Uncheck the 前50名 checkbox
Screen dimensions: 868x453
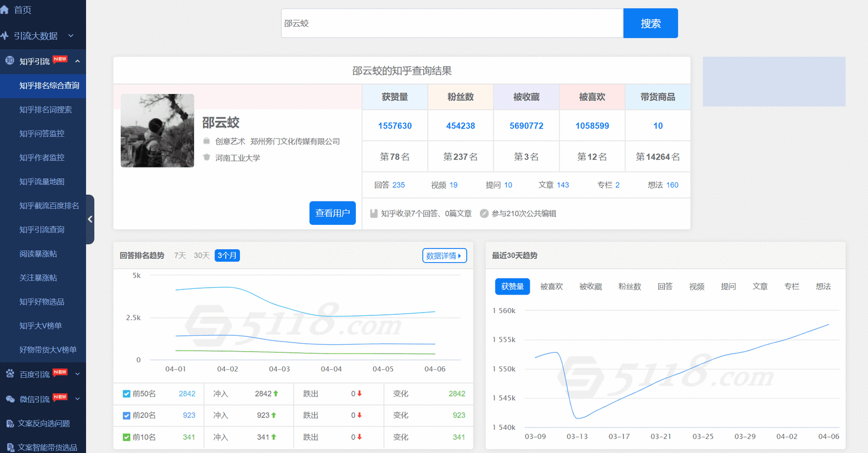(127, 394)
